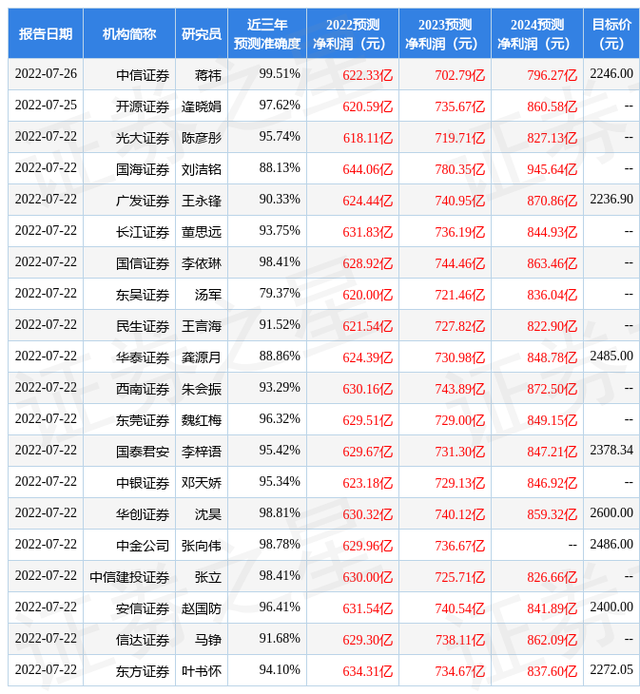The image size is (640, 694).
Task: Click target price 2246.00
Action: [x=611, y=73]
